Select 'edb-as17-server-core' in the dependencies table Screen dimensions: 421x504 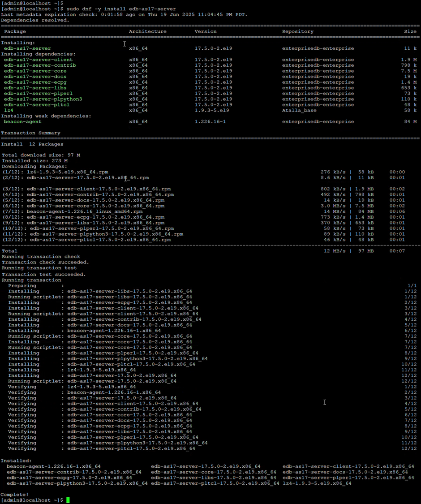click(x=35, y=71)
